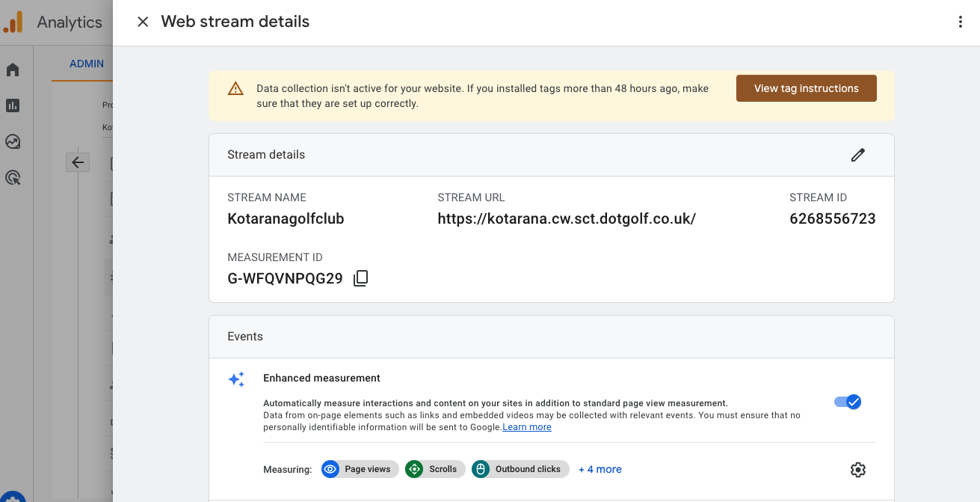The image size is (980, 502).
Task: Open the Learn more link
Action: 527,427
